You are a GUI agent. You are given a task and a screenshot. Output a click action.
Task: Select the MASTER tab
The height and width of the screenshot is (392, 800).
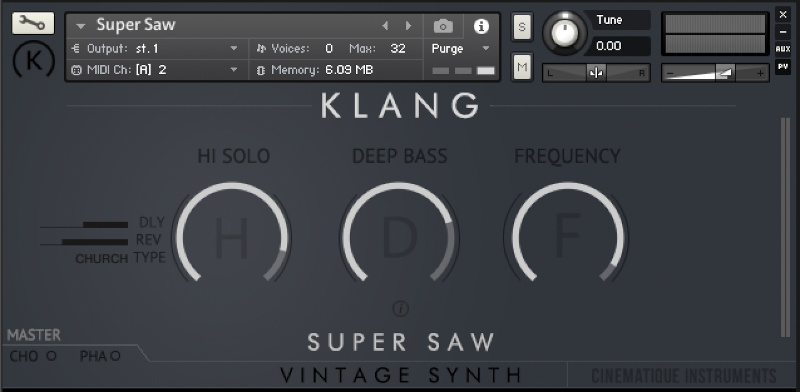34,335
